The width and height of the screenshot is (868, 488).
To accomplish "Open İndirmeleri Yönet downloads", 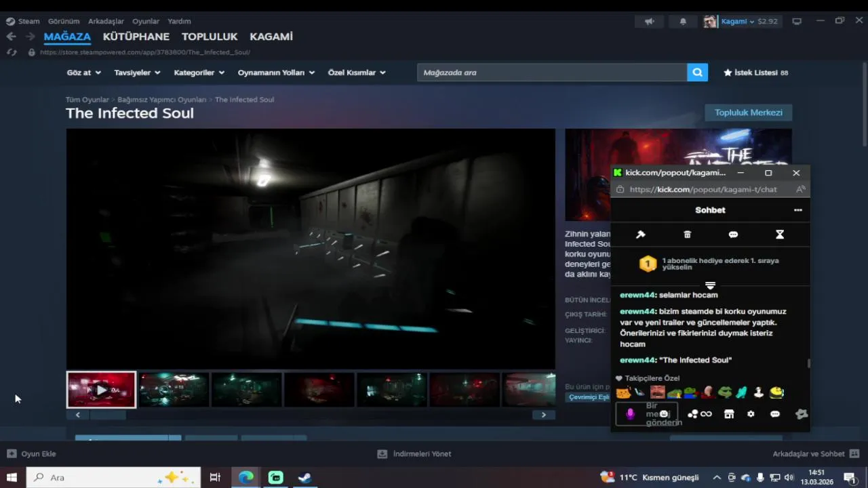I will 414,453.
